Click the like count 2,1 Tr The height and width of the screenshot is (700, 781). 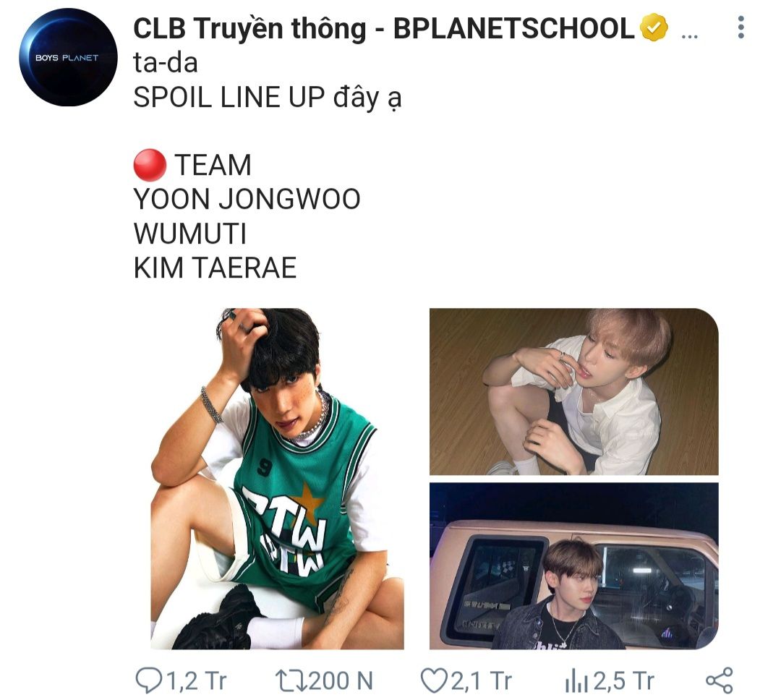pos(481,680)
